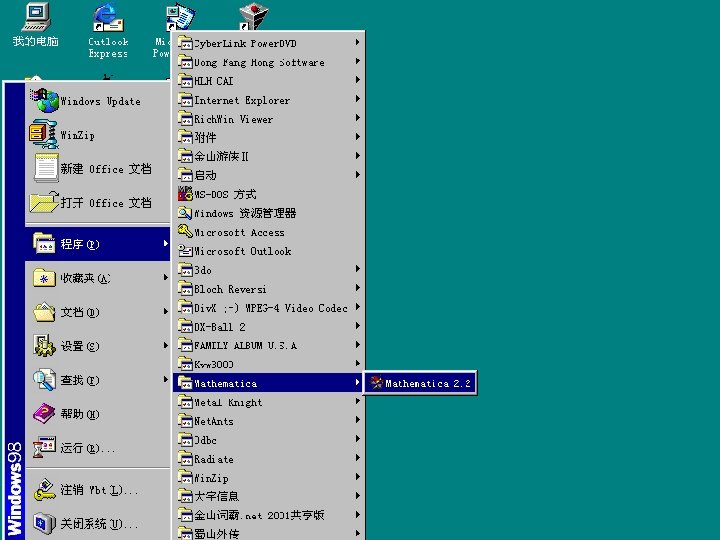Expand the 收藏夹(A) submenu arrow
This screenshot has width=720, height=540.
pos(165,277)
